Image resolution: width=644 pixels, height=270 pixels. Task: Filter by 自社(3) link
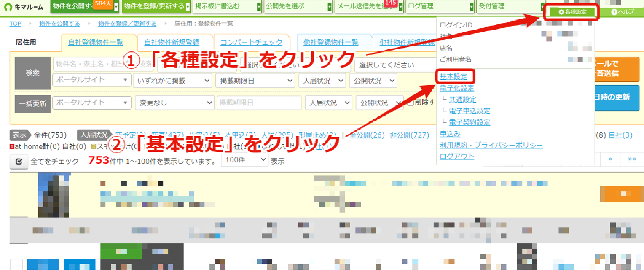(x=620, y=135)
